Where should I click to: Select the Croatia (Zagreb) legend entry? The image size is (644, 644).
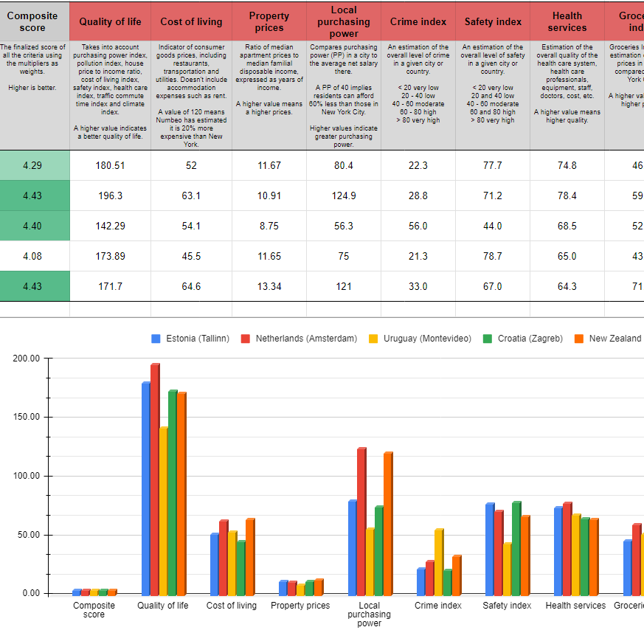pyautogui.click(x=530, y=339)
